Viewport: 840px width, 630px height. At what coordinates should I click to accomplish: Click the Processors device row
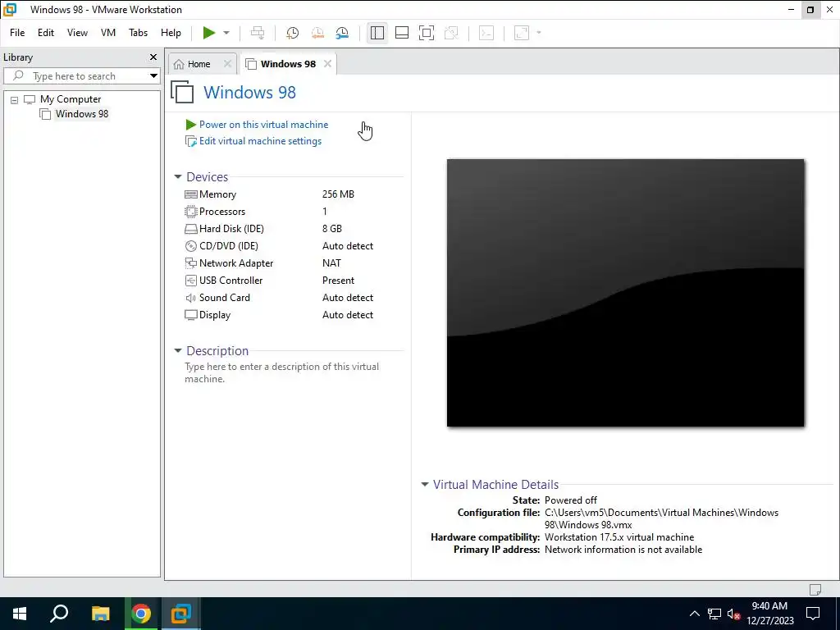(279, 212)
